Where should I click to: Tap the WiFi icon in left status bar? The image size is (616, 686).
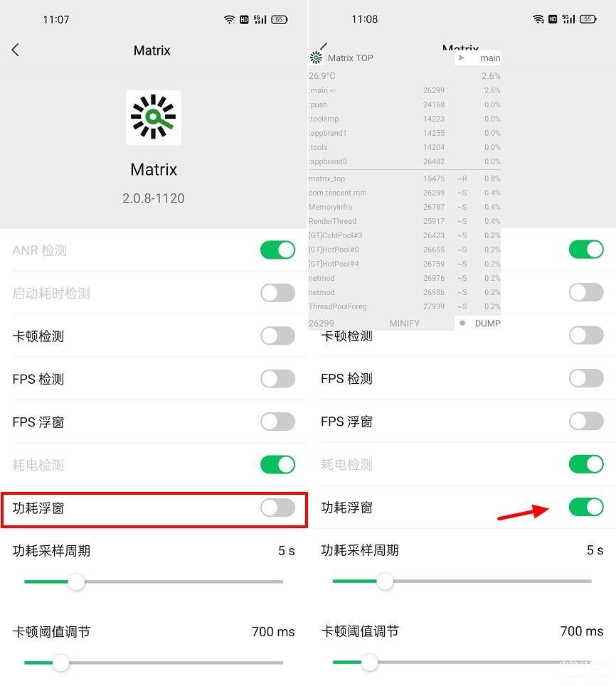click(x=230, y=19)
